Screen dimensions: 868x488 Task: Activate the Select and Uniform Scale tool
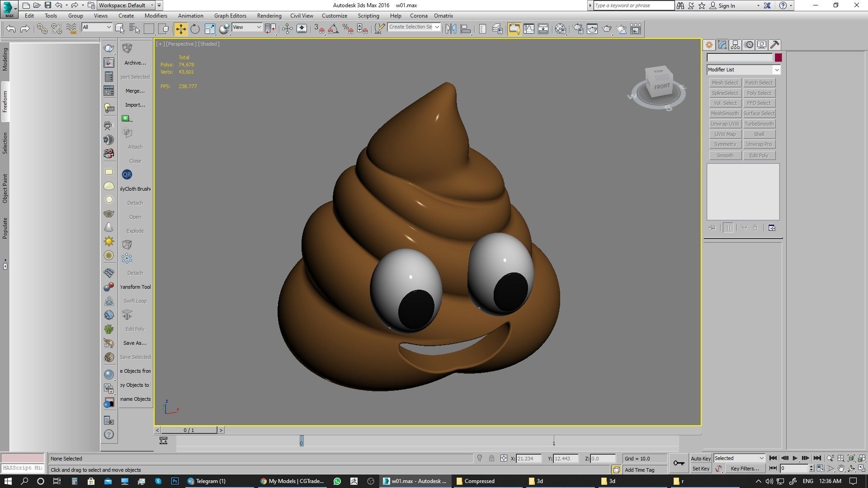(209, 29)
